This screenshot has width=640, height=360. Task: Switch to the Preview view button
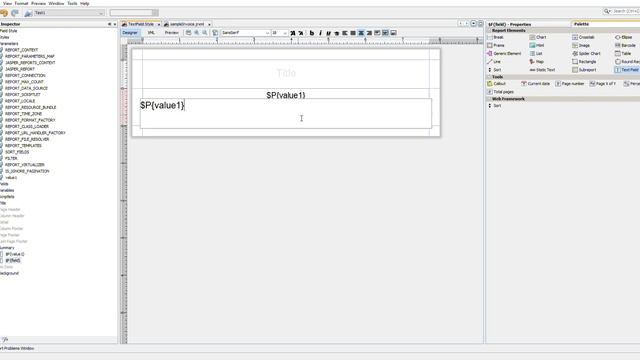tap(171, 33)
